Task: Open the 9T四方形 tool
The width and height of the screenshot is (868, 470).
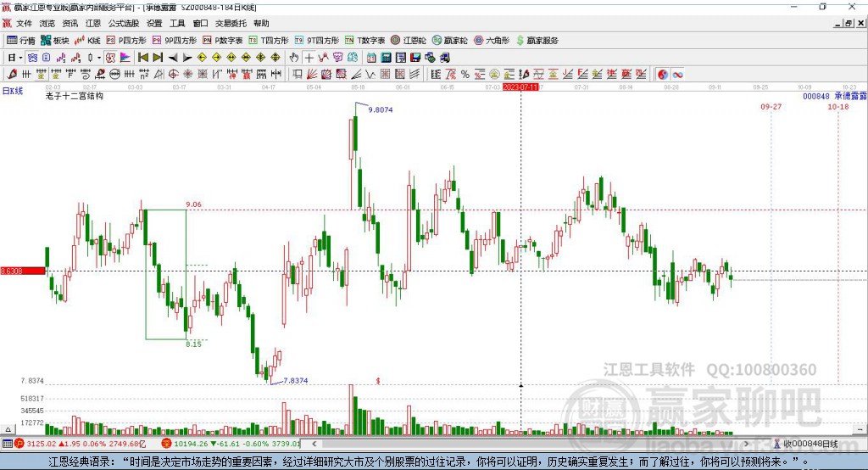Action: click(317, 41)
